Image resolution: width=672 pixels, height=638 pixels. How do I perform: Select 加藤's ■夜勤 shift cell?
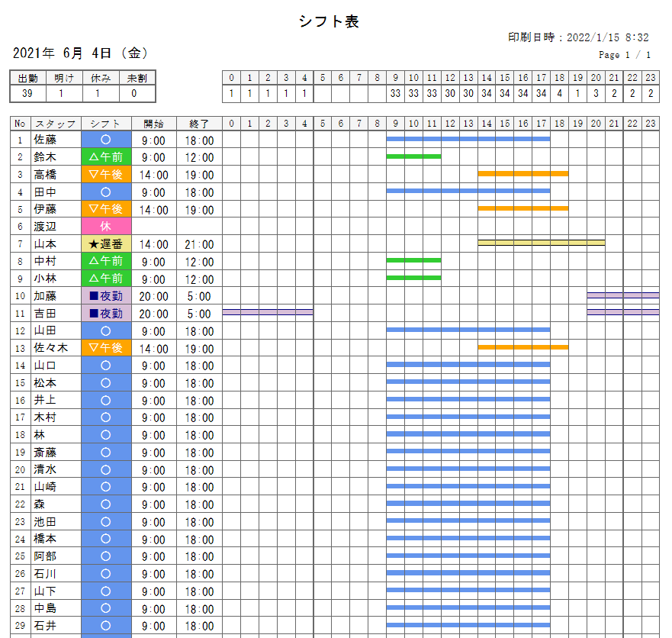click(106, 296)
